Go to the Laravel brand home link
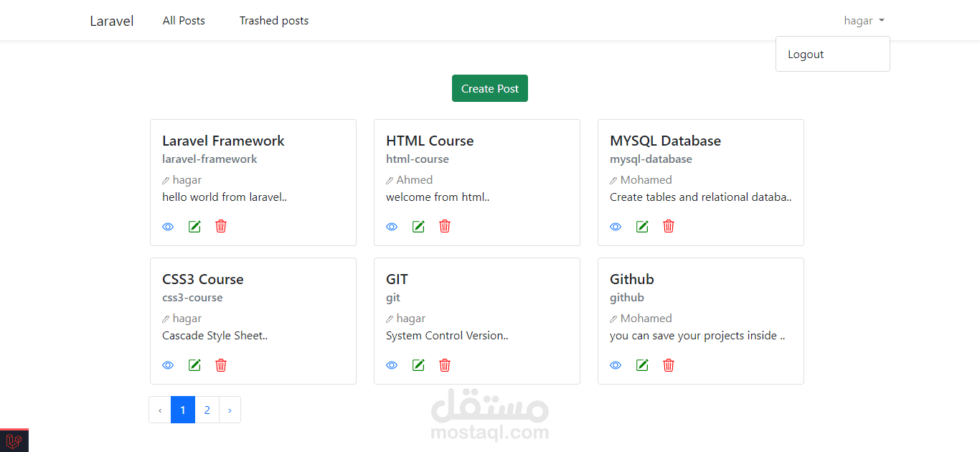This screenshot has height=452, width=980. [112, 21]
